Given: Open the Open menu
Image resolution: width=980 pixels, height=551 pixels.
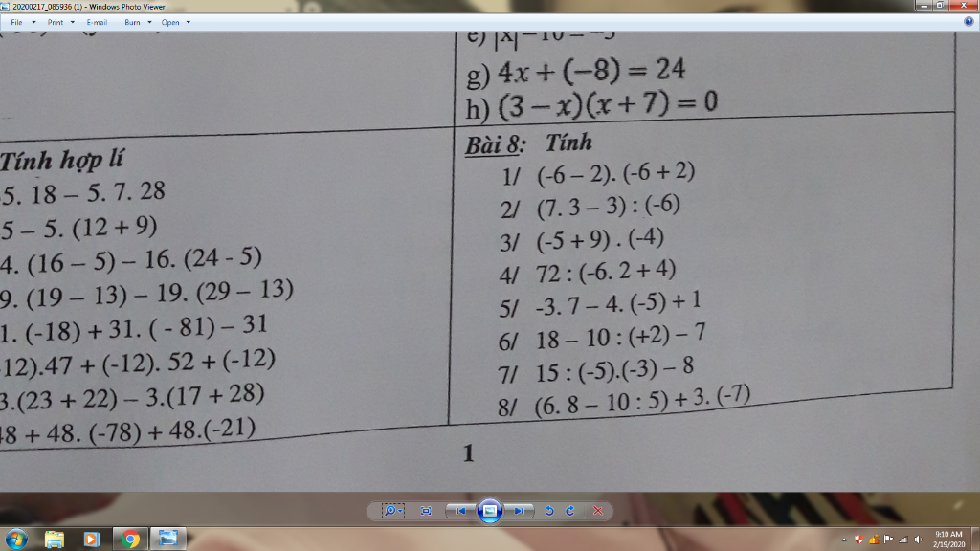Looking at the screenshot, I should click(x=170, y=22).
